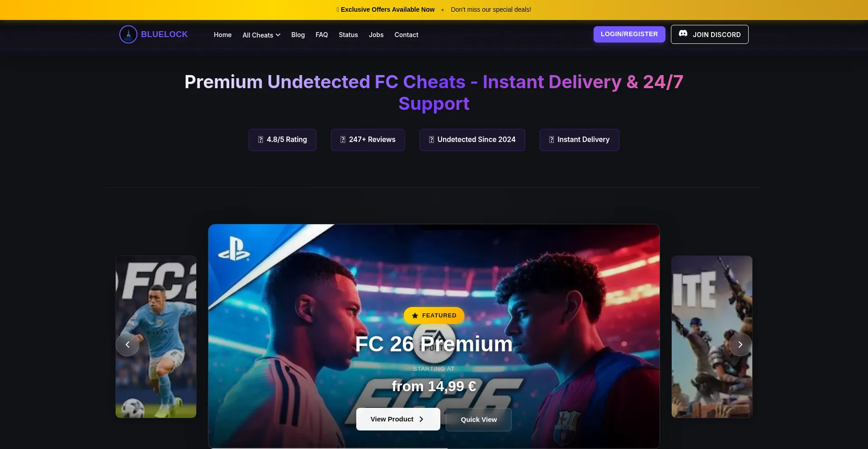Click the star icon in Featured badge
Image resolution: width=868 pixels, height=449 pixels.
415,316
